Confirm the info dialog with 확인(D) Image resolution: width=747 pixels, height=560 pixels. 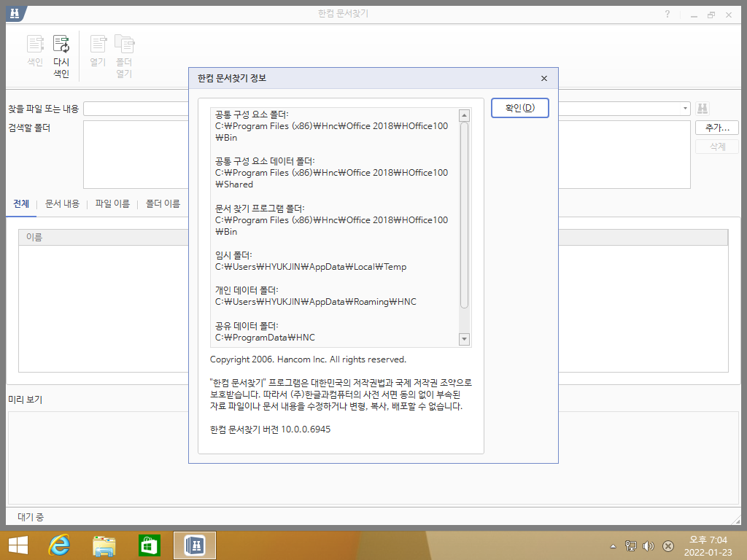tap(519, 108)
